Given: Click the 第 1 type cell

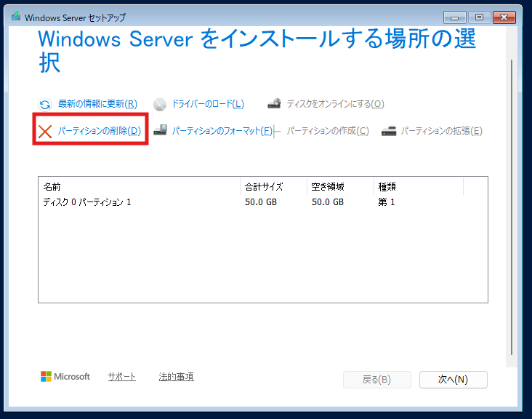Looking at the screenshot, I should (387, 202).
